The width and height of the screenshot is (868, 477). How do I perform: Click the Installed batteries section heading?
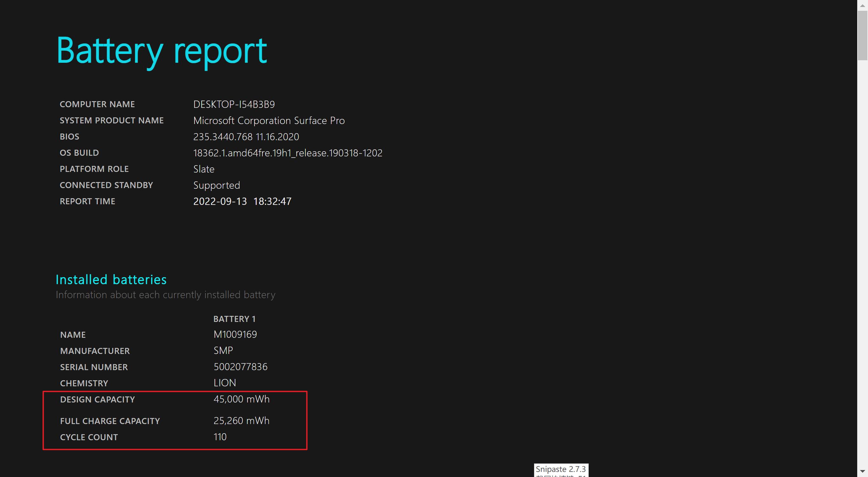111,280
